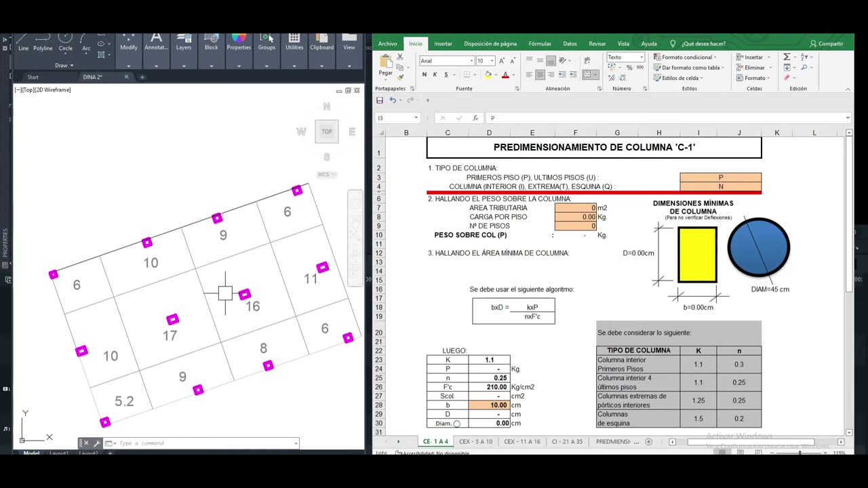Select the Circle tool in AutoCAD
This screenshot has width=868, height=488.
pos(65,40)
